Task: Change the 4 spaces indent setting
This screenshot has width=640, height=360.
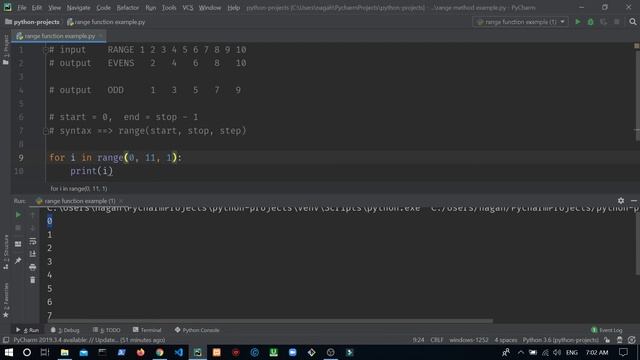Action: 506,340
